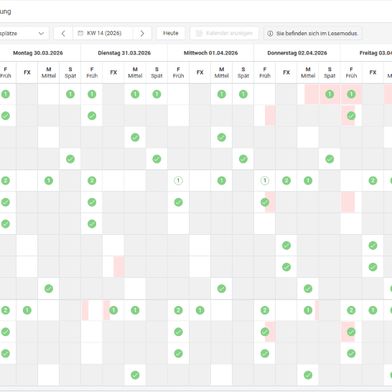This screenshot has width=392, height=392.
Task: Click green 2 badge in Friday Früh column
Action: [351, 310]
